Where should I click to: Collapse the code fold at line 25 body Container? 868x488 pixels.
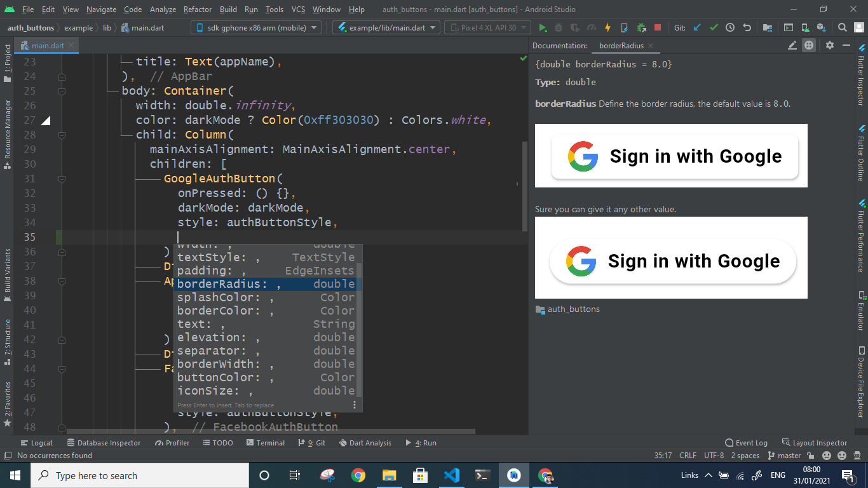click(62, 91)
